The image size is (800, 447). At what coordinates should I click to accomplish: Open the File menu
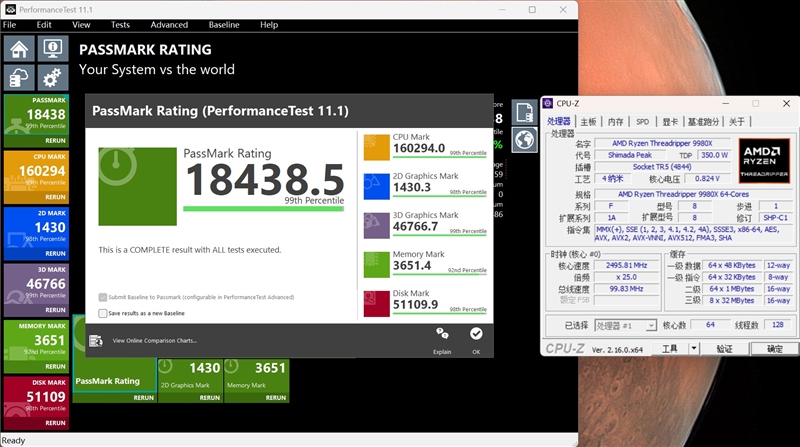coord(10,24)
